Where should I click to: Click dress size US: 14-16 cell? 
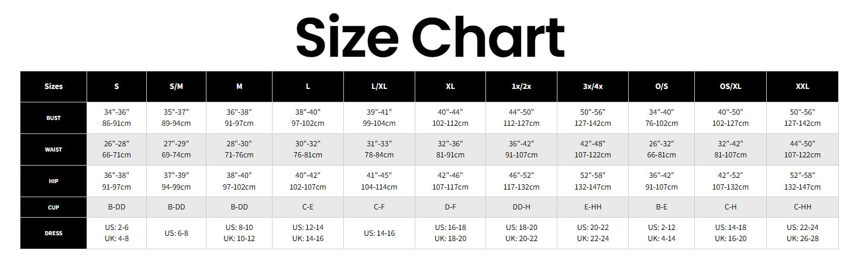point(379,233)
